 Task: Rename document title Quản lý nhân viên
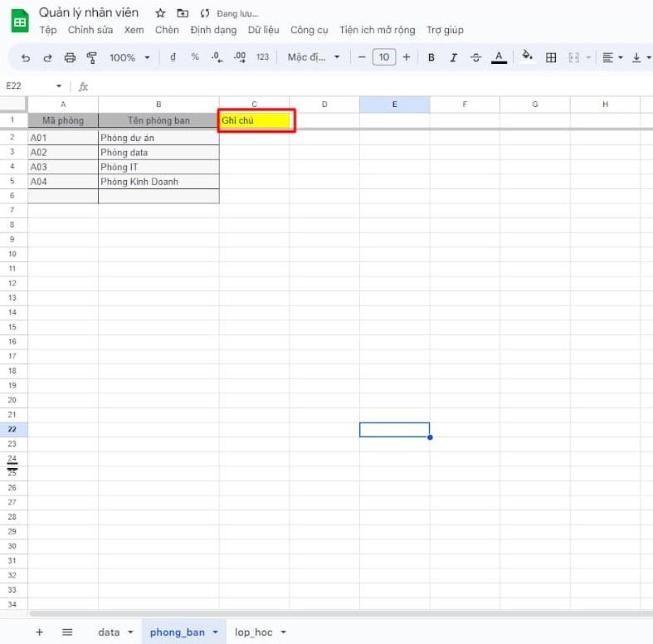click(x=89, y=12)
